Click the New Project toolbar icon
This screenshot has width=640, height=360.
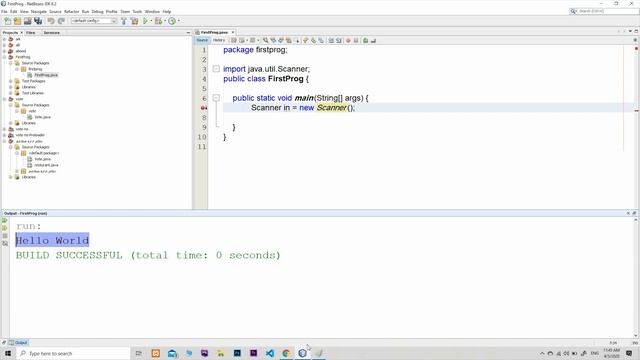(x=18, y=21)
